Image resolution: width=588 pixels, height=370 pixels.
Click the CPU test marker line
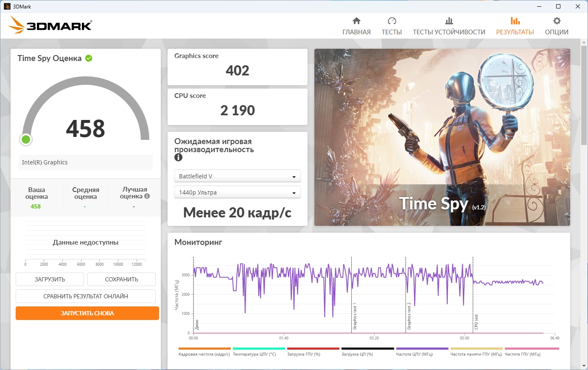(x=473, y=295)
